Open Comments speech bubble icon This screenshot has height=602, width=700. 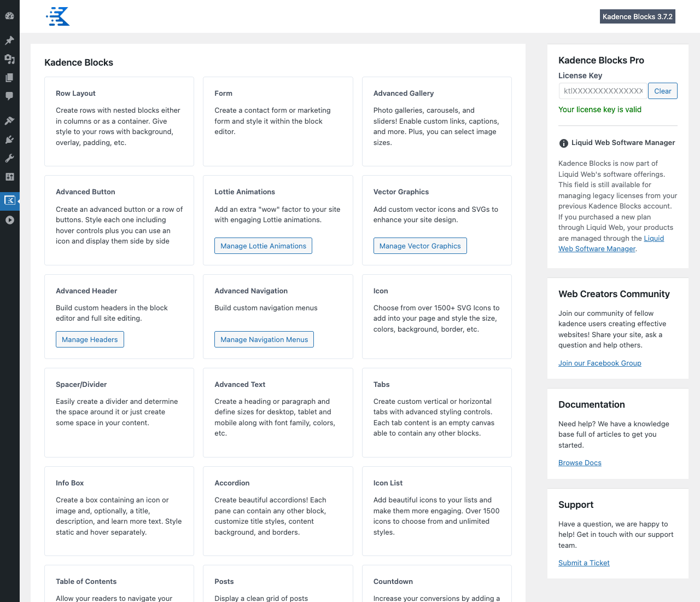click(x=9, y=96)
